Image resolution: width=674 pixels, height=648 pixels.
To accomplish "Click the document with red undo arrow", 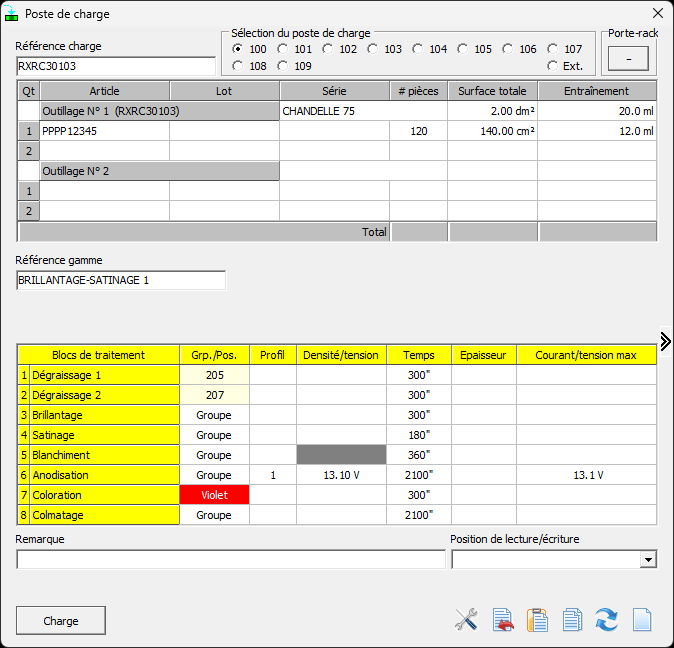I will [x=503, y=620].
